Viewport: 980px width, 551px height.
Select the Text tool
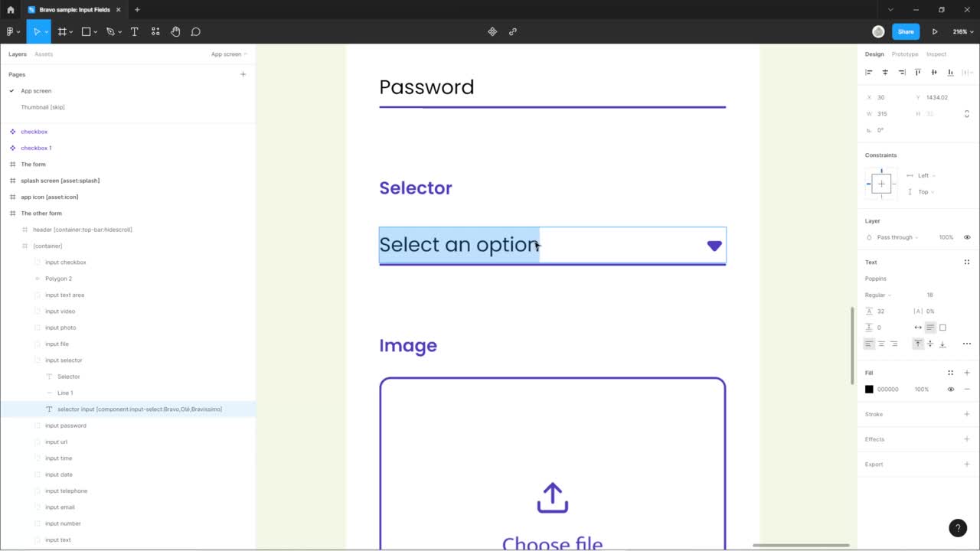(134, 31)
